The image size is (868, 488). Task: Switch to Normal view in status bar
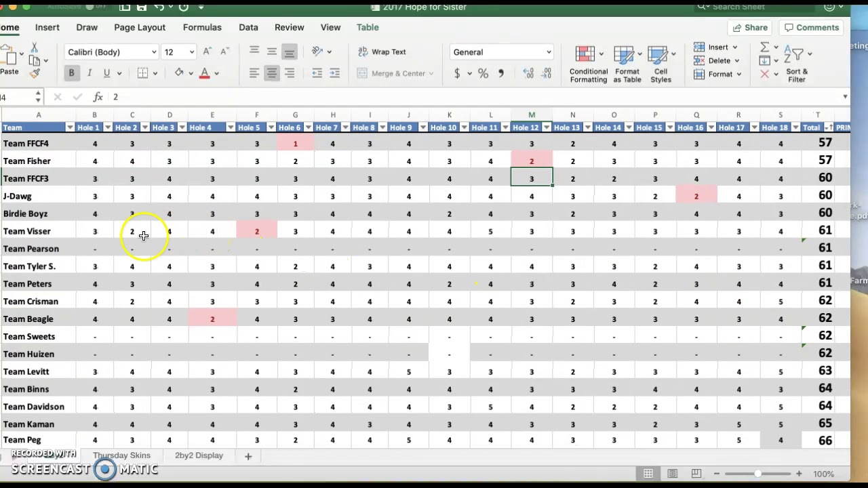tap(648, 474)
